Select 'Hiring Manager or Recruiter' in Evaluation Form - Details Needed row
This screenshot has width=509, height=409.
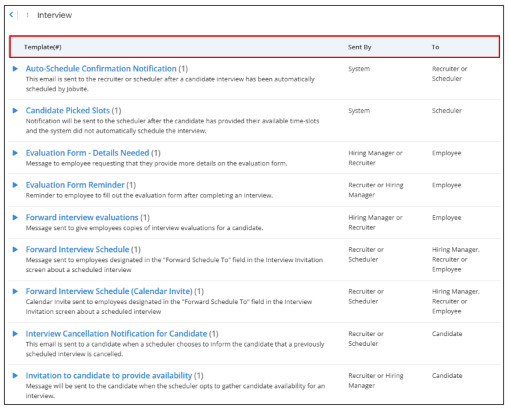pos(375,158)
